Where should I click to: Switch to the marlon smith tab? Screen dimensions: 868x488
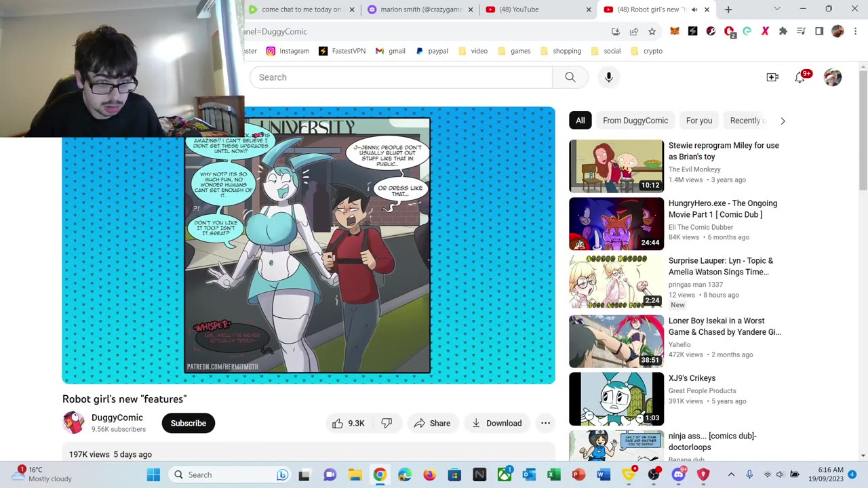[420, 9]
